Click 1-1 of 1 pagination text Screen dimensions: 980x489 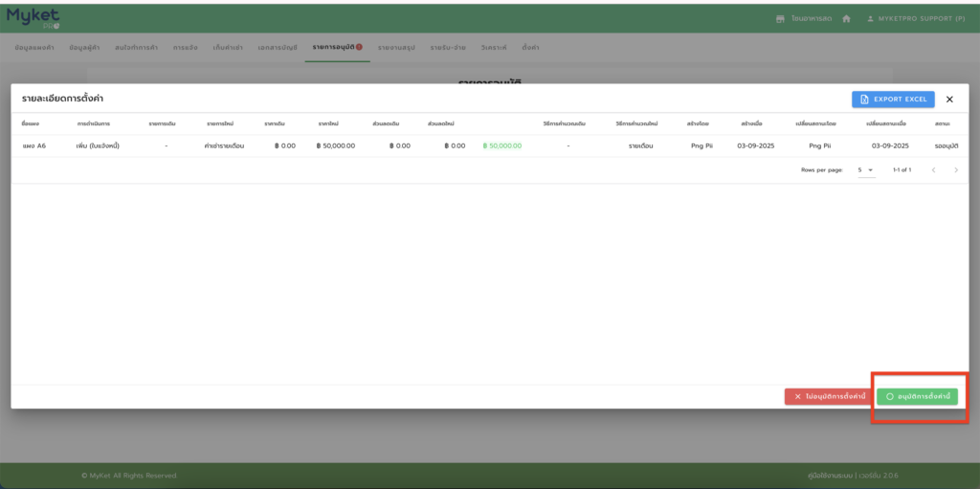click(x=902, y=170)
